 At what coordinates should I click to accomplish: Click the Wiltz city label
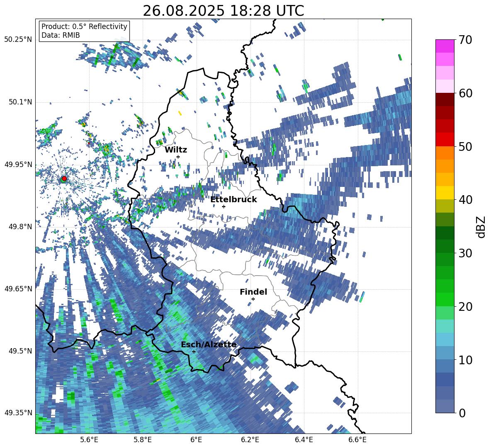point(176,150)
